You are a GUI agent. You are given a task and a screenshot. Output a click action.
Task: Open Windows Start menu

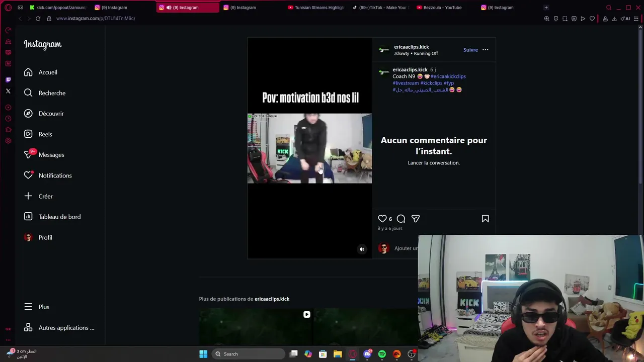tap(203, 354)
